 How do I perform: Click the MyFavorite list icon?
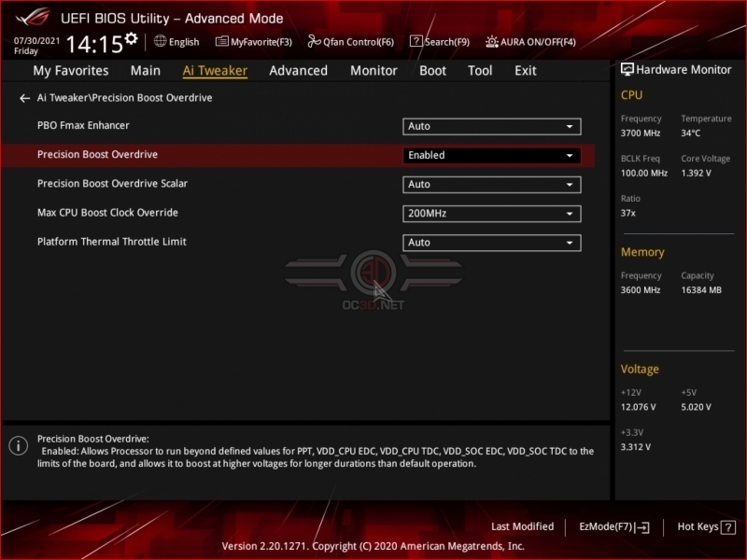pyautogui.click(x=221, y=41)
